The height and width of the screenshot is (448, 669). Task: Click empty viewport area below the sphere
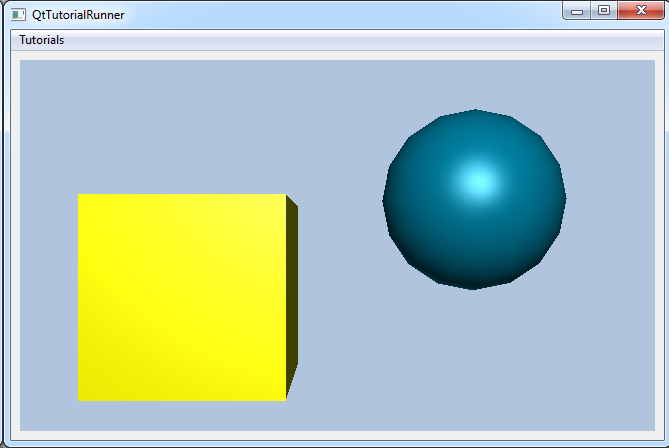pyautogui.click(x=475, y=360)
